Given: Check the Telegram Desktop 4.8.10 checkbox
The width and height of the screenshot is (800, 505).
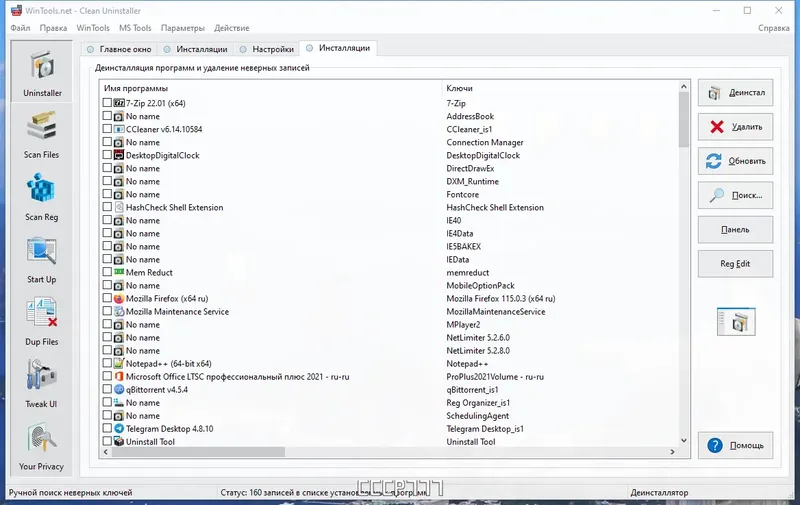Looking at the screenshot, I should coord(107,428).
